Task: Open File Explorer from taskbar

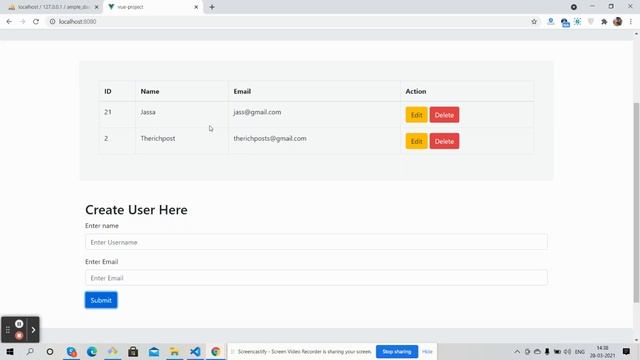Action: (174, 351)
